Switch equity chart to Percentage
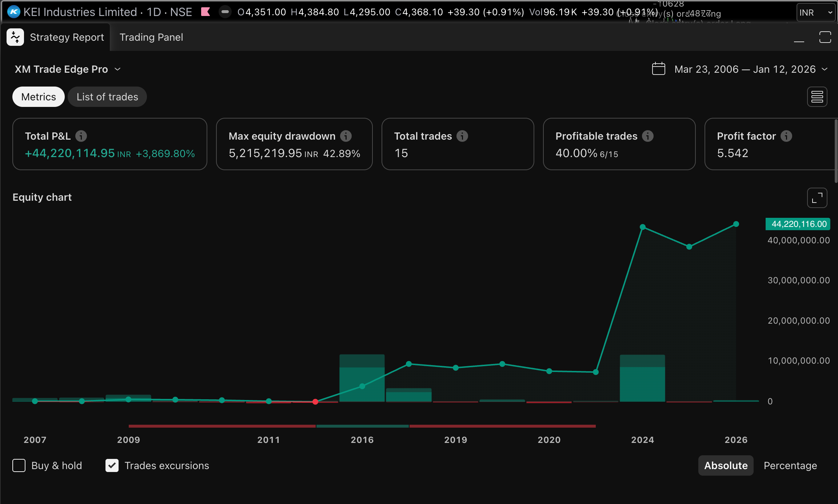 tap(790, 465)
